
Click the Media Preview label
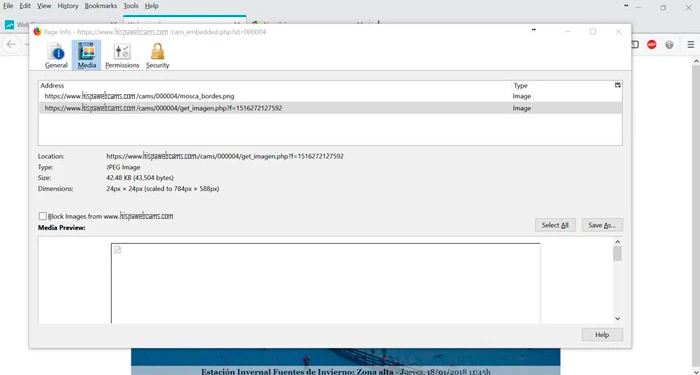62,228
